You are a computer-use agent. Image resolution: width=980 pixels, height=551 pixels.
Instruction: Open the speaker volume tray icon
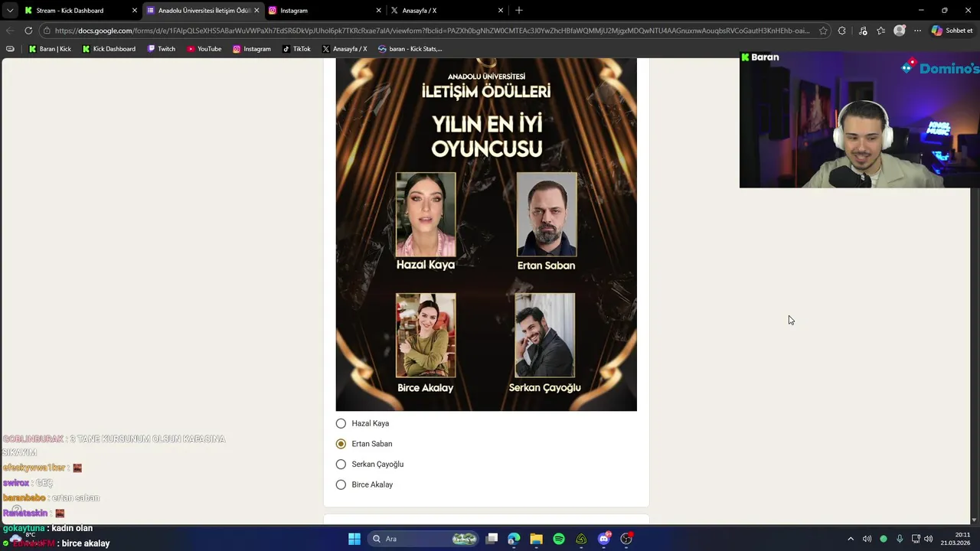pyautogui.click(x=929, y=539)
